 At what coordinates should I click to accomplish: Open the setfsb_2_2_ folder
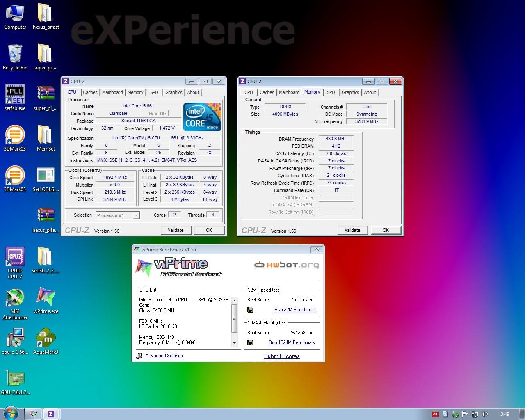point(46,260)
